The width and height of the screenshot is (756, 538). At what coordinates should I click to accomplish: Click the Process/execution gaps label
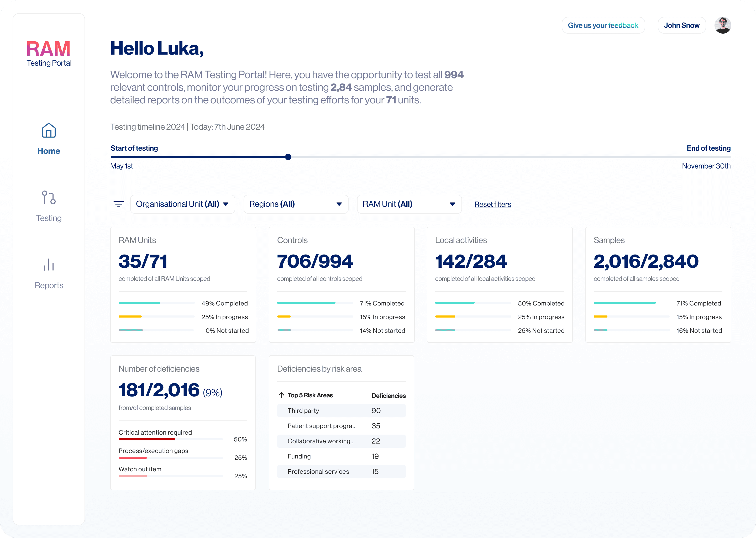(153, 451)
